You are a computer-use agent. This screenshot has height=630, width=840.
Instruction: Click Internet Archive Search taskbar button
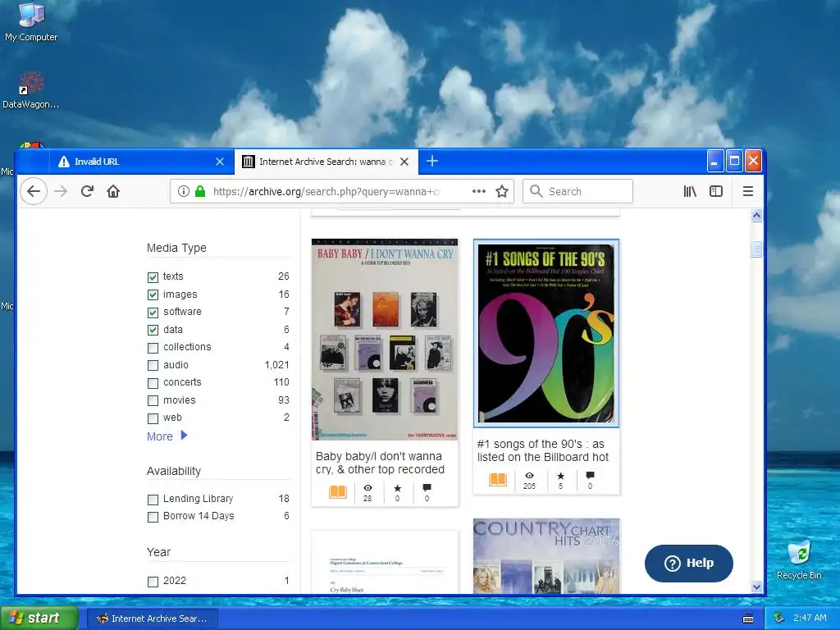click(x=152, y=619)
